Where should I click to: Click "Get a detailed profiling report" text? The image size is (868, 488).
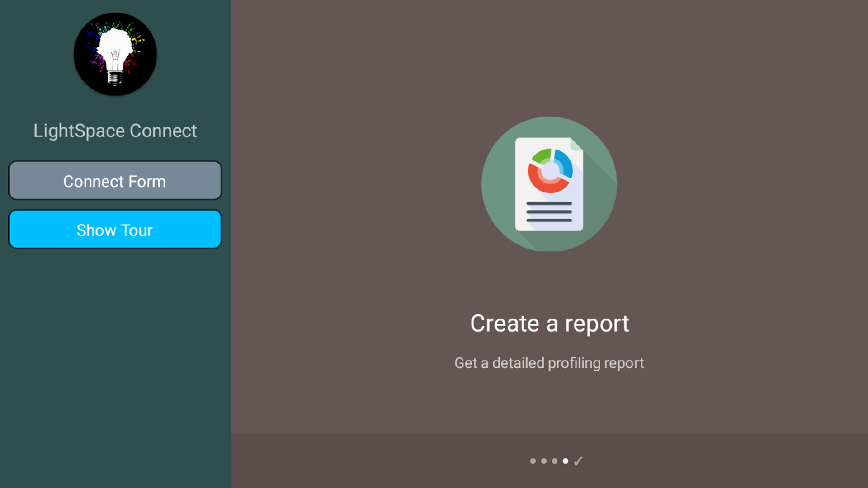click(549, 363)
